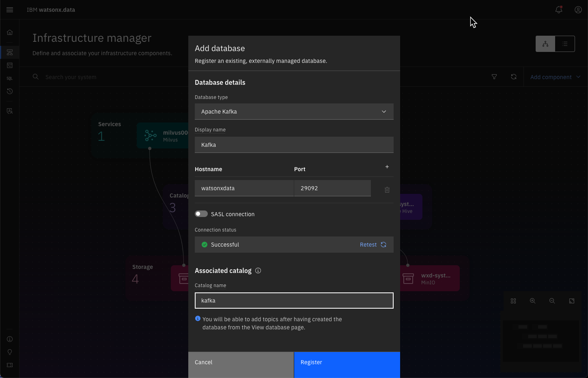This screenshot has width=588, height=378.
Task: Click the Register button
Action: (347, 365)
